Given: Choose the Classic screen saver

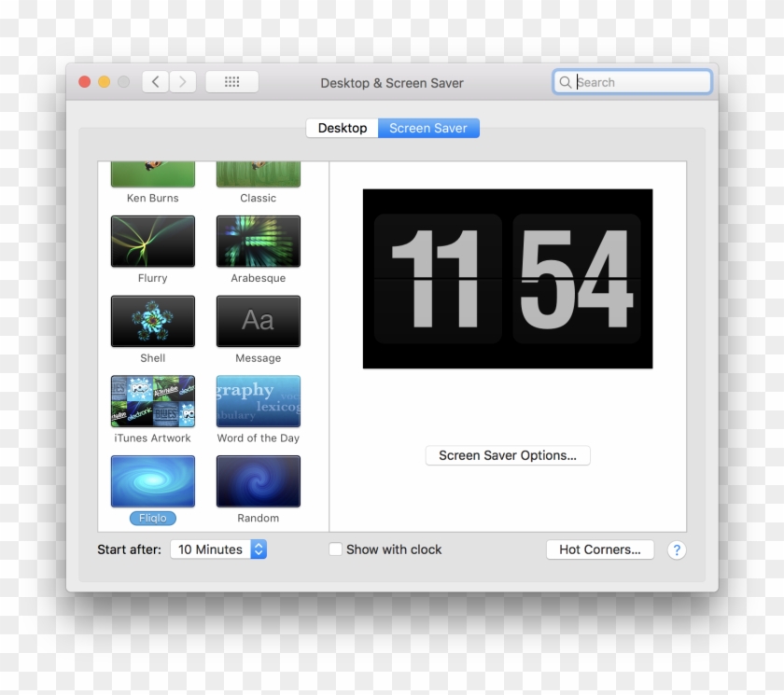Looking at the screenshot, I should 258,173.
